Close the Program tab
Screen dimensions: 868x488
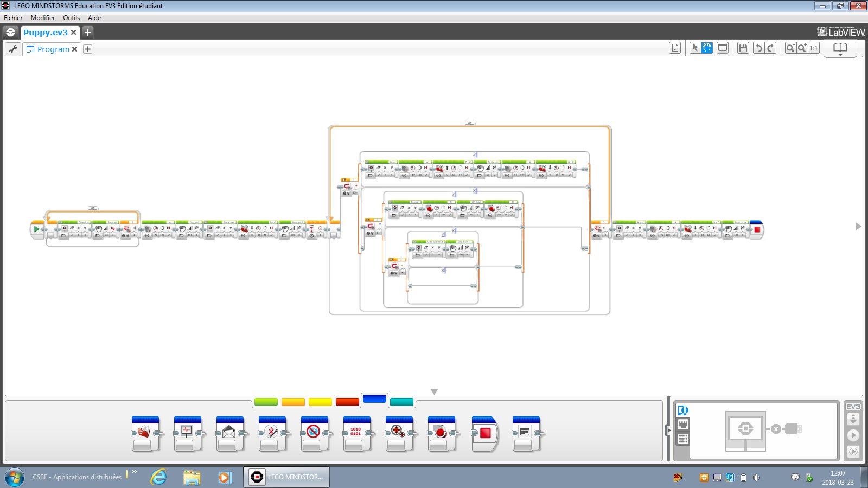pyautogui.click(x=75, y=49)
